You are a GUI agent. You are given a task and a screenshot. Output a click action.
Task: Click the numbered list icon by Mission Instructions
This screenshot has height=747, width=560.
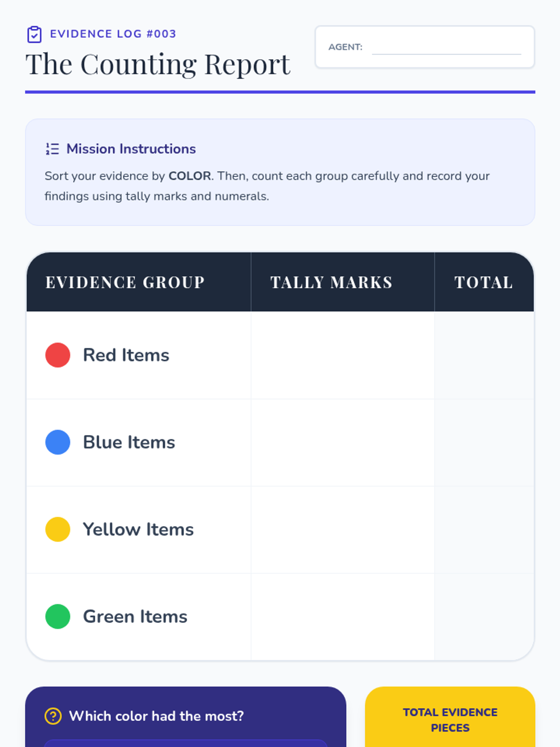tap(52, 149)
